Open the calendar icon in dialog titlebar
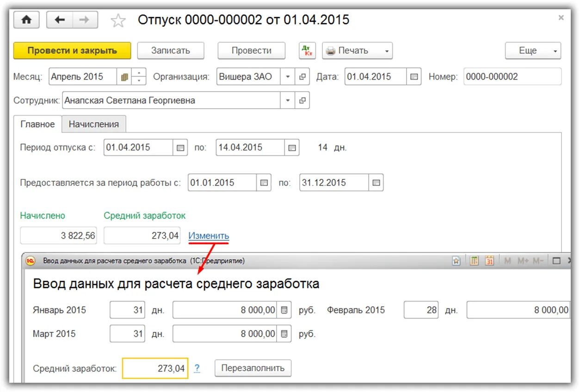Screen dimensions: 580x392 coord(490,261)
